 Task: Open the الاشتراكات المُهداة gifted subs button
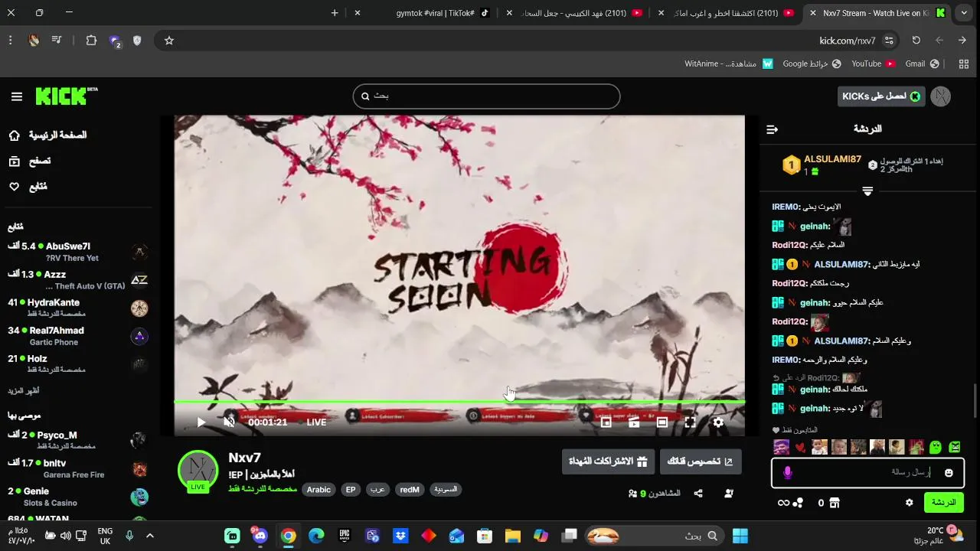pyautogui.click(x=608, y=461)
